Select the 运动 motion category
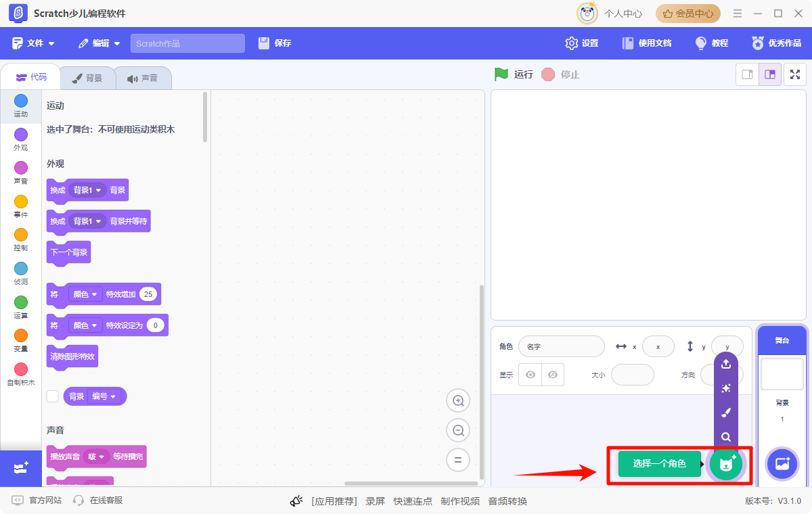Viewport: 812px width, 514px height. point(21,106)
